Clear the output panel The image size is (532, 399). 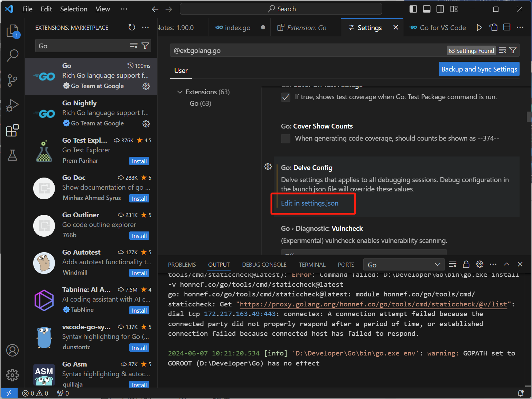[452, 265]
